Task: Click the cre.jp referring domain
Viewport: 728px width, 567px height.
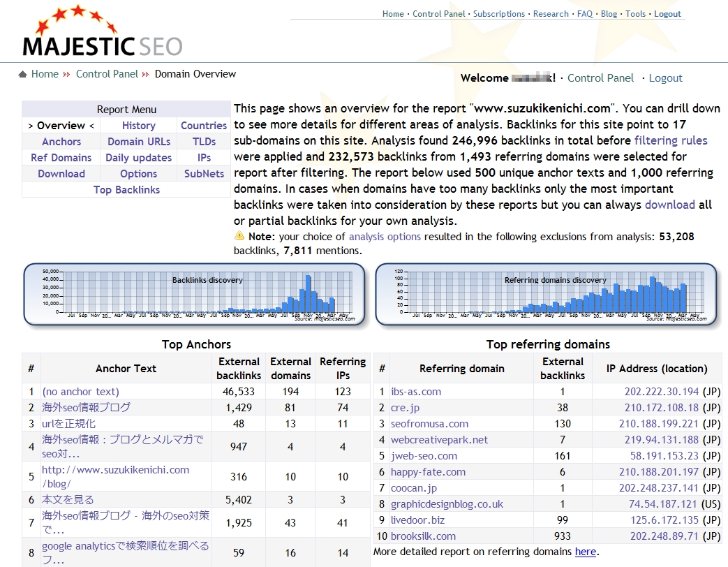Action: [x=405, y=408]
